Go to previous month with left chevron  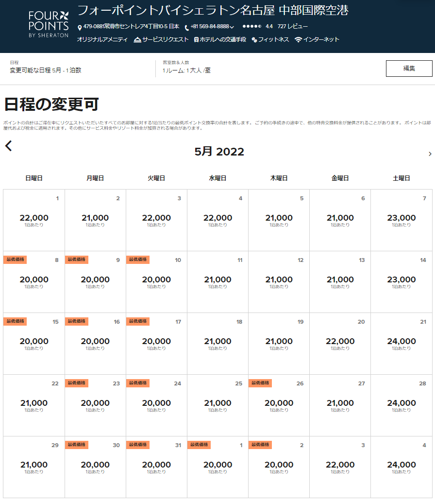8,146
